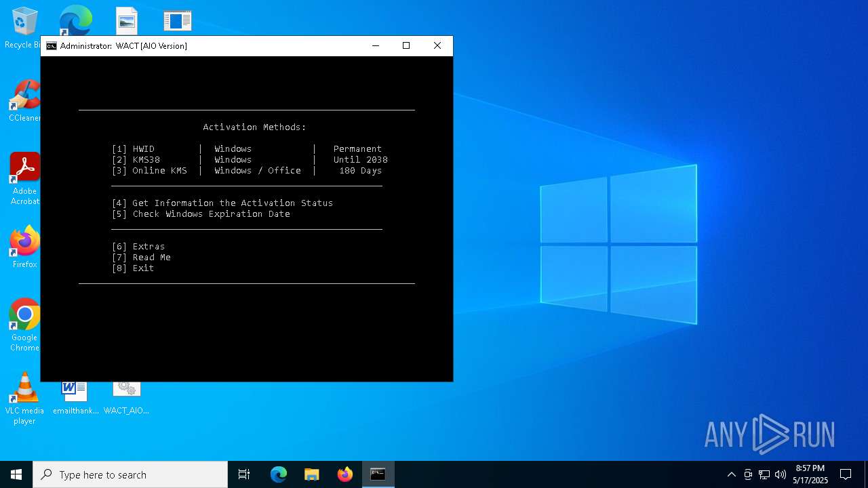Open the volume control tray icon
Viewport: 868px width, 488px height.
[x=781, y=474]
